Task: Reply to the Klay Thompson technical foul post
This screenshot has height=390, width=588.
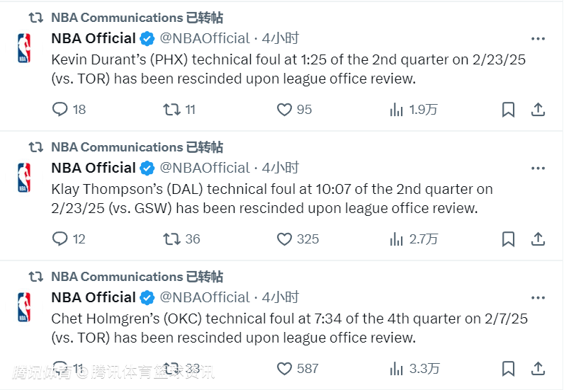Action: (60, 239)
